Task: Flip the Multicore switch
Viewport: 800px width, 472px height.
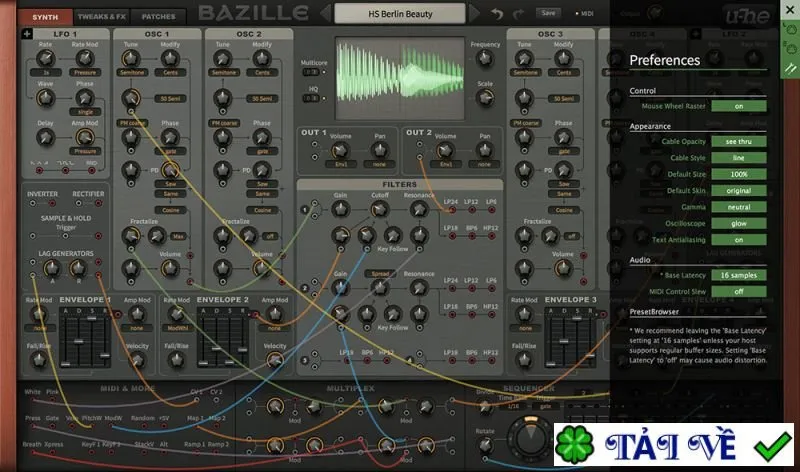Action: pyautogui.click(x=313, y=72)
